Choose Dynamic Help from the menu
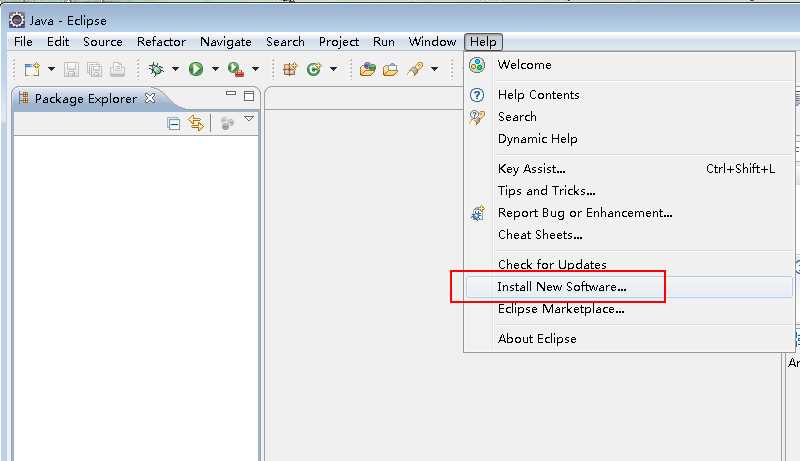 pyautogui.click(x=629, y=139)
